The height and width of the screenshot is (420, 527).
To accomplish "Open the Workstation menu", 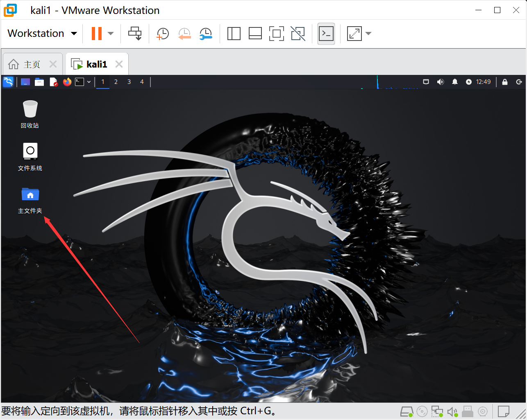I will click(x=43, y=33).
